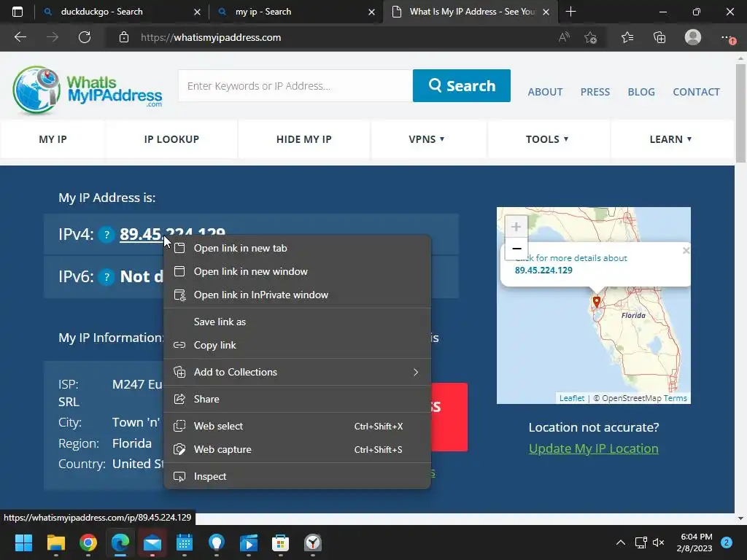Show hidden system tray icons

(x=621, y=542)
